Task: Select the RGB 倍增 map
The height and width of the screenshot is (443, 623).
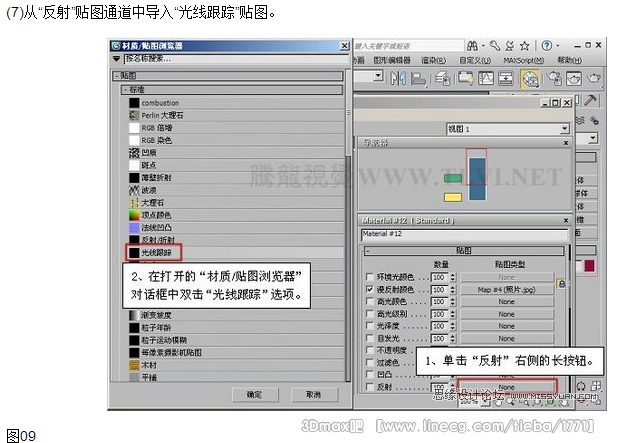Action: (236, 128)
